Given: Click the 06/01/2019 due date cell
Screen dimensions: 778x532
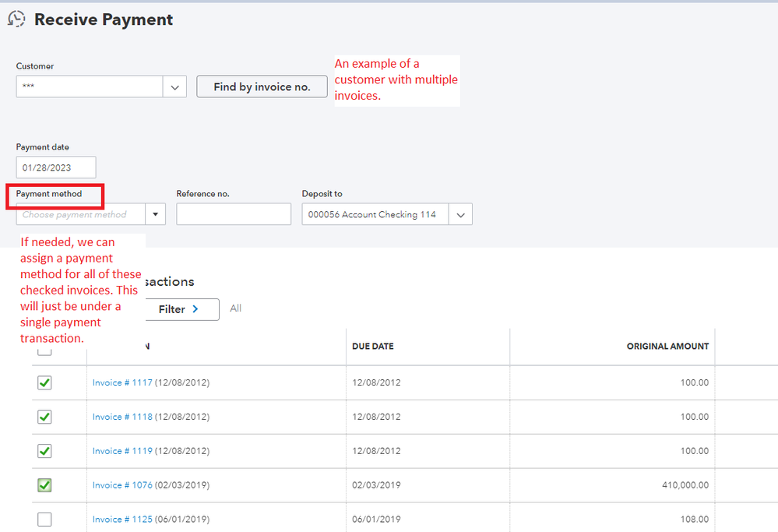Looking at the screenshot, I should point(376,519).
